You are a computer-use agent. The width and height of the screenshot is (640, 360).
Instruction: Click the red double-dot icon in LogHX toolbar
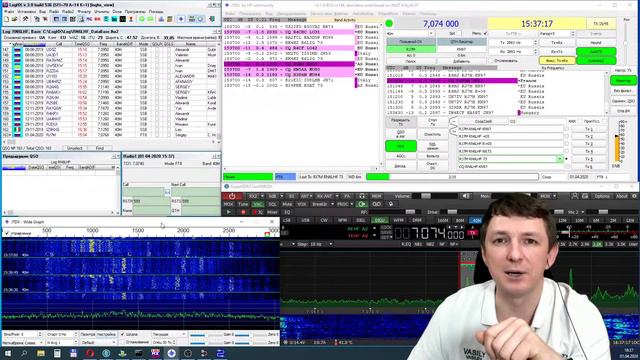tap(98, 19)
